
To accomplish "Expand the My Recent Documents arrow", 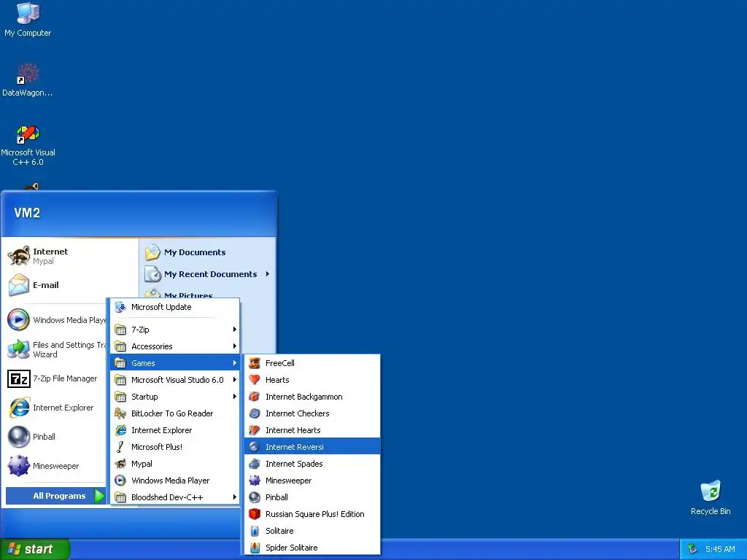I will click(x=268, y=274).
